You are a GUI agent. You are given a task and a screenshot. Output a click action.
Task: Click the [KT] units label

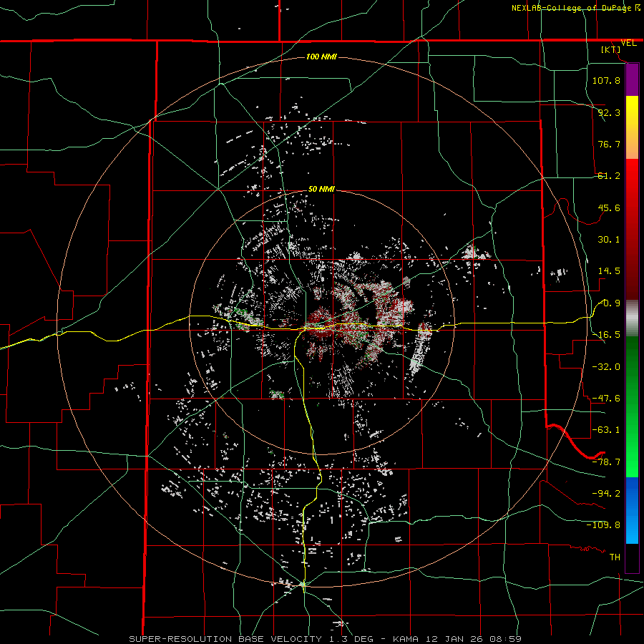pyautogui.click(x=611, y=49)
